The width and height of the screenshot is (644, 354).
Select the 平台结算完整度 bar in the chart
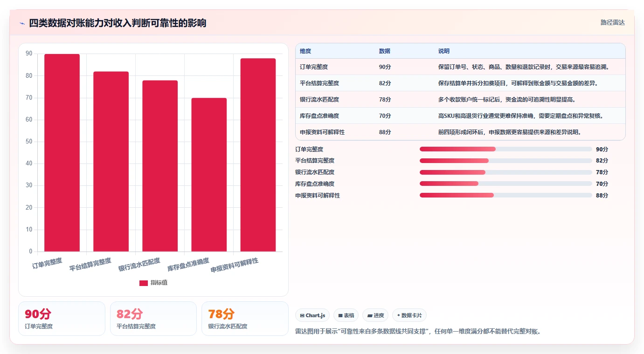(x=111, y=162)
